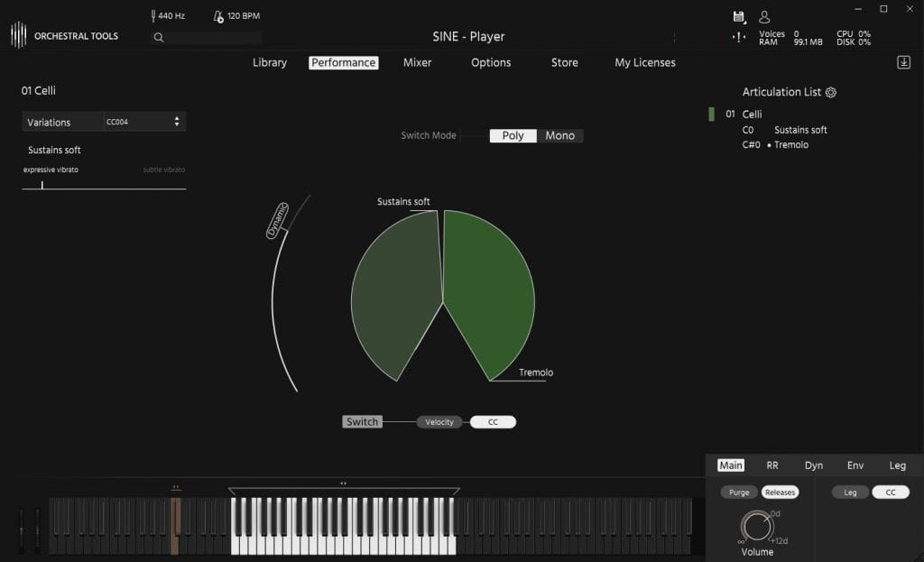
Task: Open the Articulation List settings gear
Action: (830, 92)
